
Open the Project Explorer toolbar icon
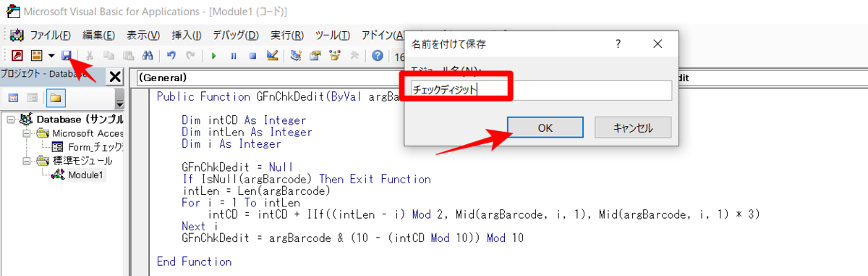click(296, 55)
